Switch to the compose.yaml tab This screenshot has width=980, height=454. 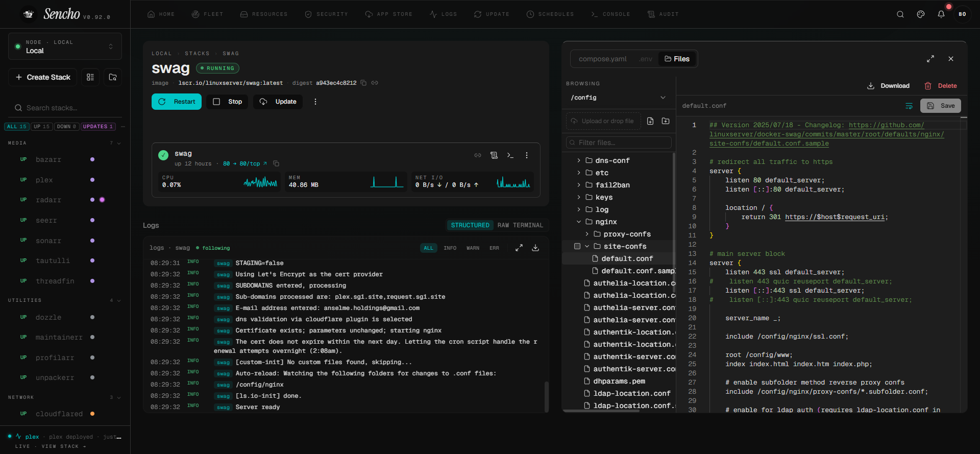(x=603, y=59)
